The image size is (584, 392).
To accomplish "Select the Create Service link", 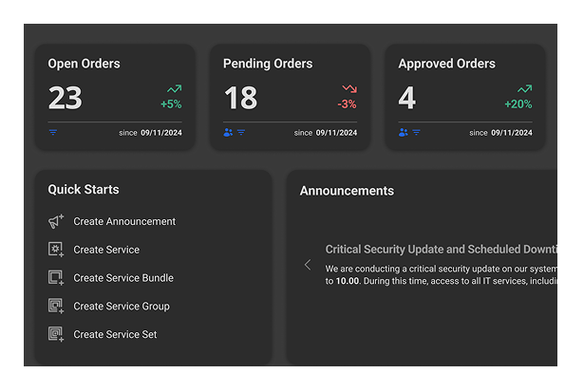I will (x=106, y=250).
